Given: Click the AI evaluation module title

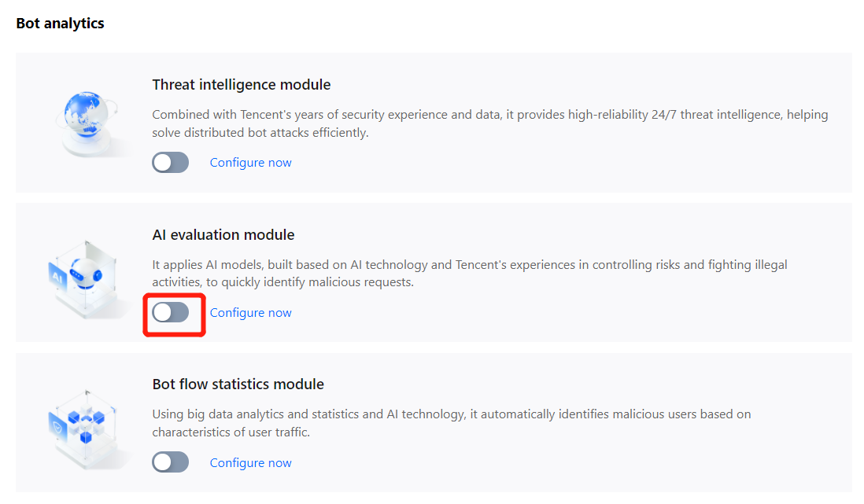Looking at the screenshot, I should coord(223,235).
